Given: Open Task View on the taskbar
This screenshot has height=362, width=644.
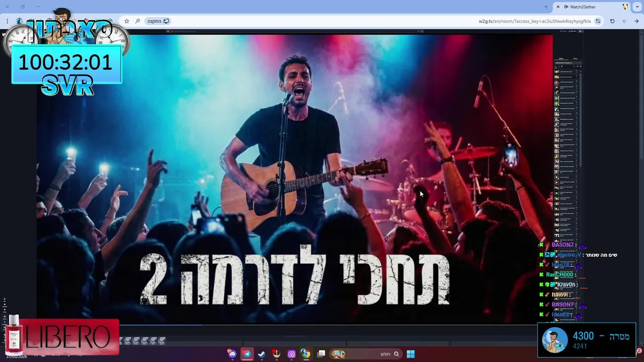Looking at the screenshot, I should [321, 354].
